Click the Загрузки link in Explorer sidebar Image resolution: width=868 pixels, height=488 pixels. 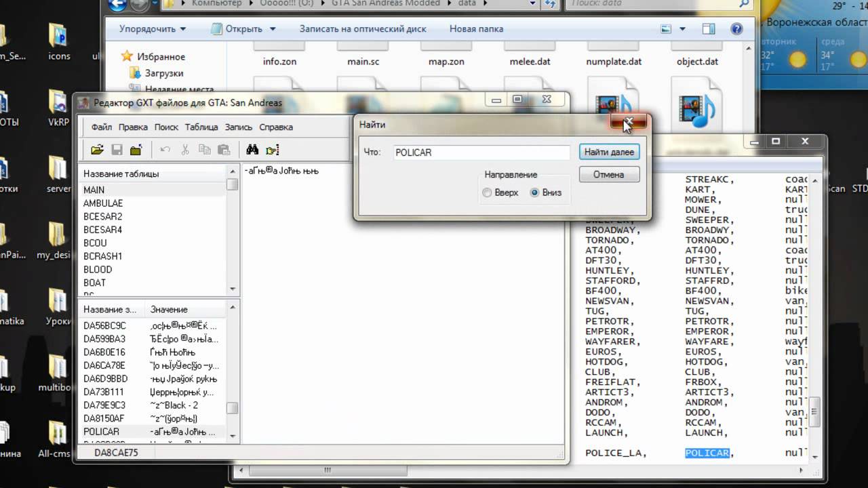point(163,73)
